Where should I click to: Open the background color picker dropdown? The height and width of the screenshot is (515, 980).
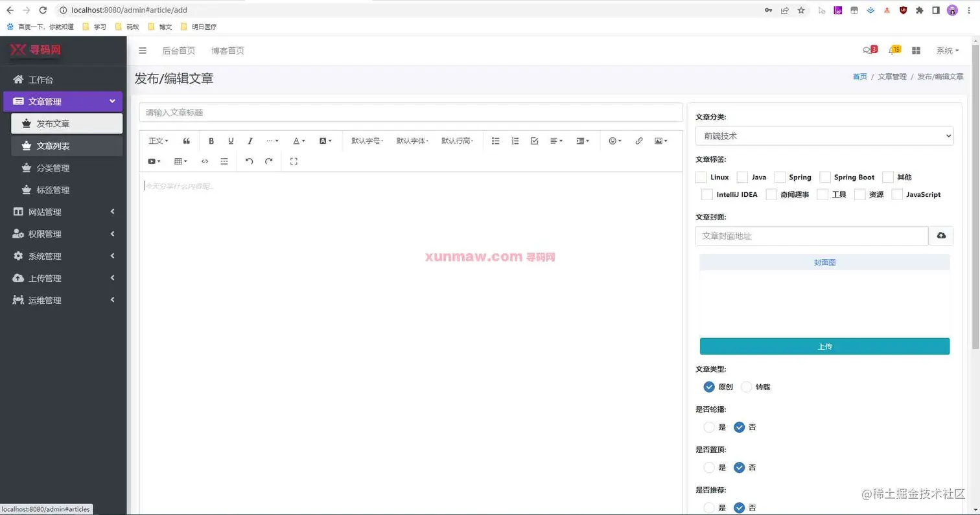(x=325, y=141)
